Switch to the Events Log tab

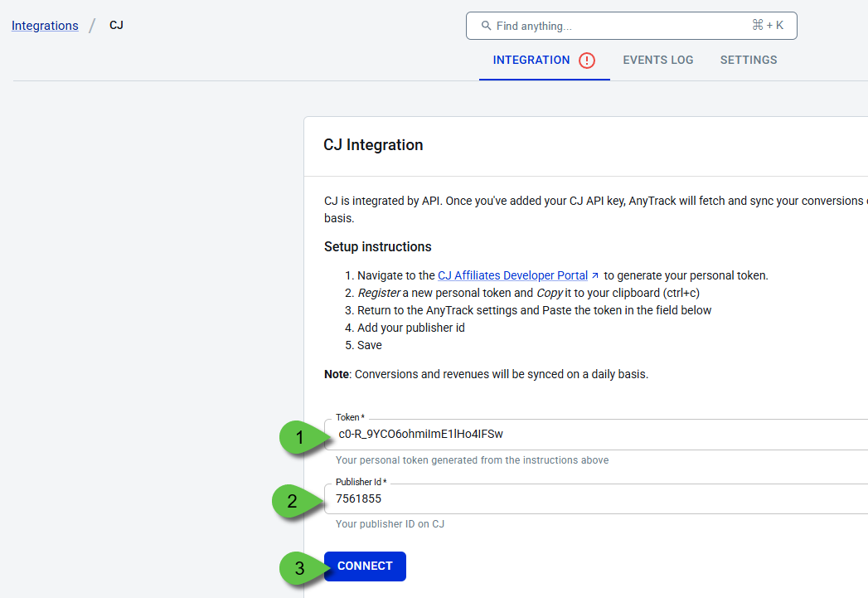pyautogui.click(x=657, y=60)
